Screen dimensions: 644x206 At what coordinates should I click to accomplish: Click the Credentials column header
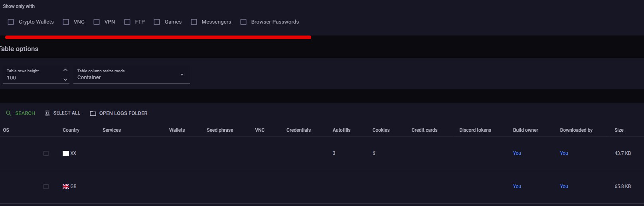click(298, 130)
